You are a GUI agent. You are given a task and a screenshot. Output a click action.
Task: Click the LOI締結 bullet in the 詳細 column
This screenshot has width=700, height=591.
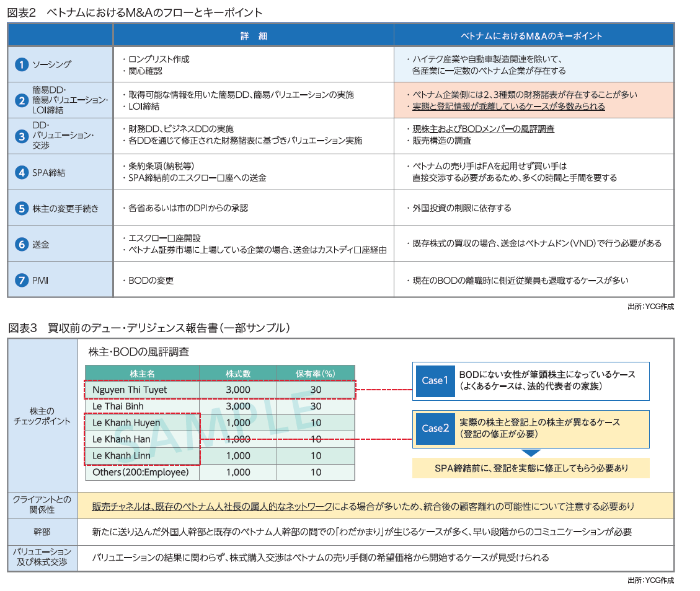141,106
